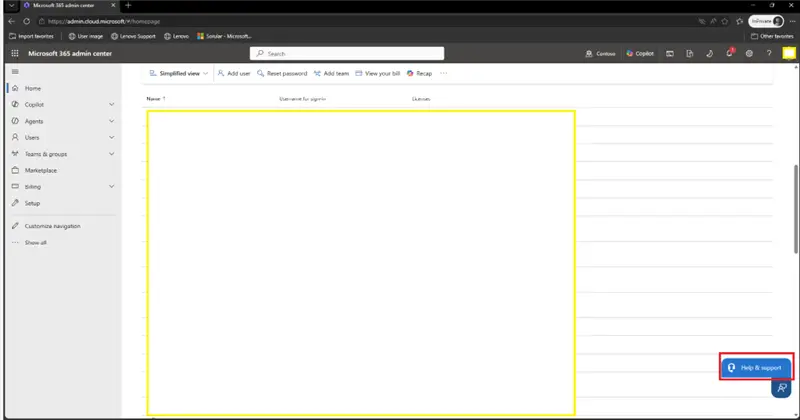Screen dimensions: 800x420
Task: Click View your bill command
Action: coord(378,73)
